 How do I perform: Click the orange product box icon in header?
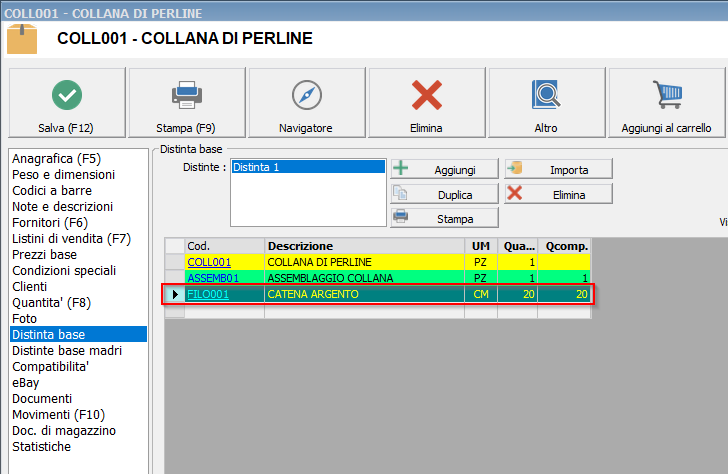point(23,39)
